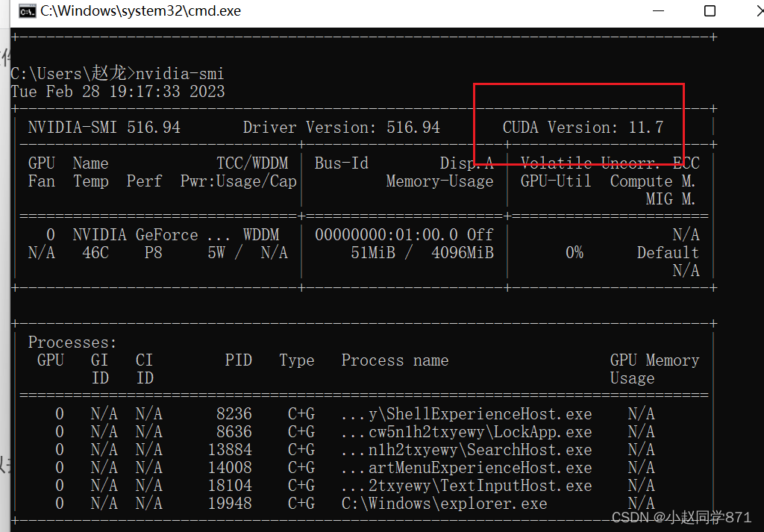Click the artMenuExperienceHost.exe process name
The width and height of the screenshot is (764, 532).
pyautogui.click(x=467, y=468)
